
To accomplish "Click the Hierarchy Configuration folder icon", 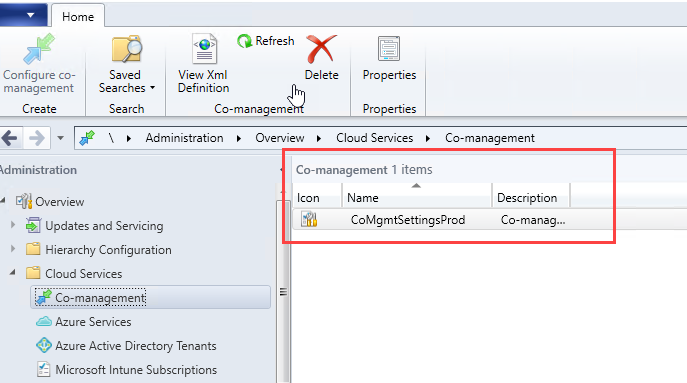I will [x=33, y=249].
